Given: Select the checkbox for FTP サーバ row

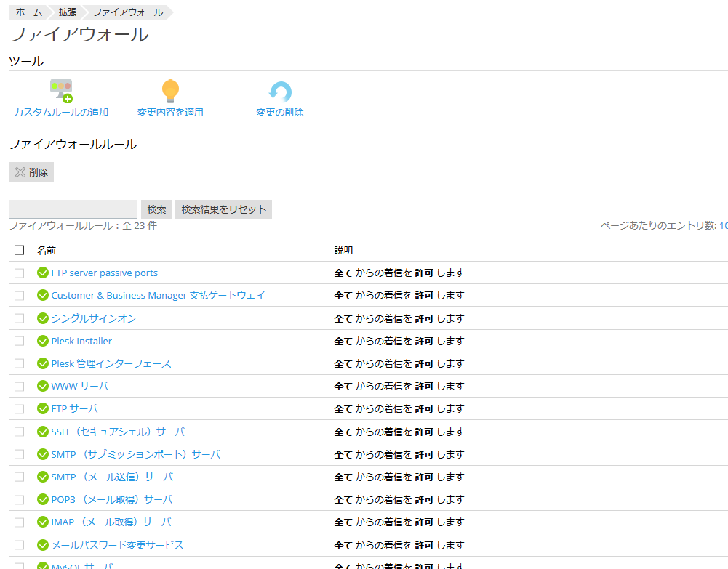Looking at the screenshot, I should [20, 408].
